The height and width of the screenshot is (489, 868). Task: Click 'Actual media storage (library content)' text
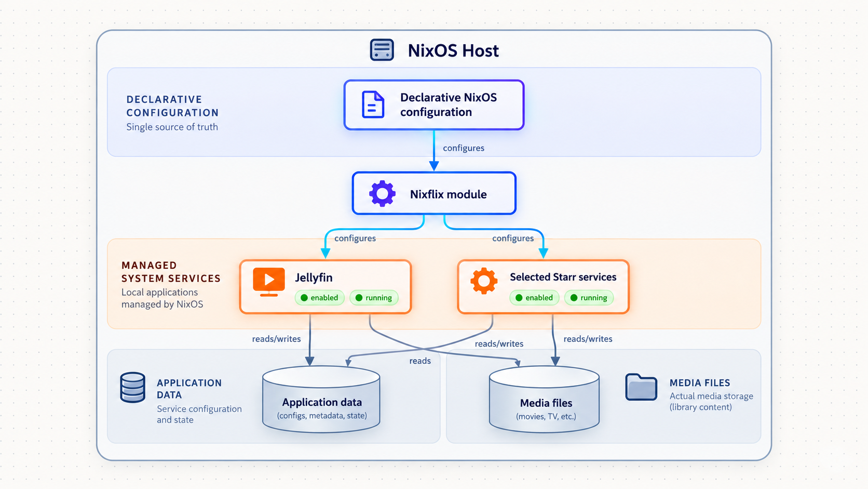(711, 401)
